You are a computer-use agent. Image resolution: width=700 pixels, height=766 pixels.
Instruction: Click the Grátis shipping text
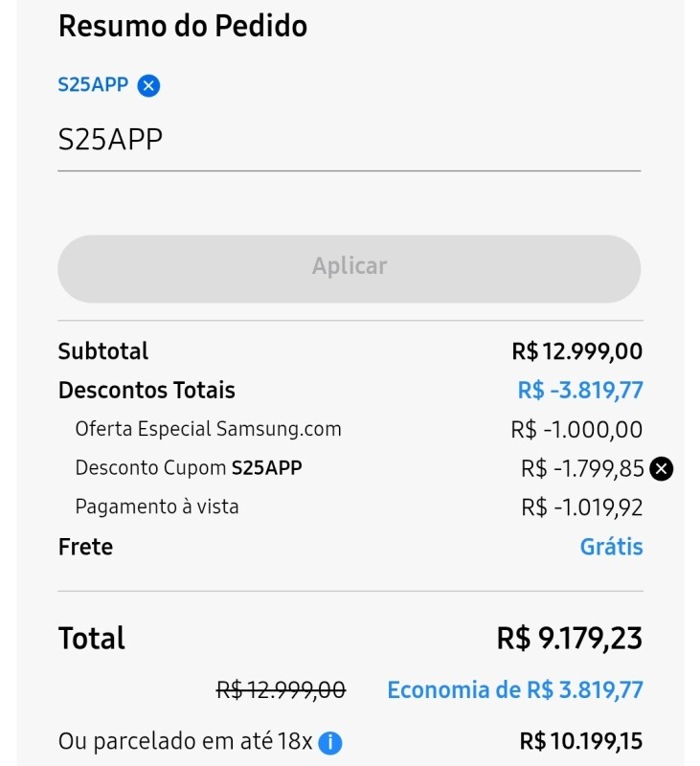point(611,547)
